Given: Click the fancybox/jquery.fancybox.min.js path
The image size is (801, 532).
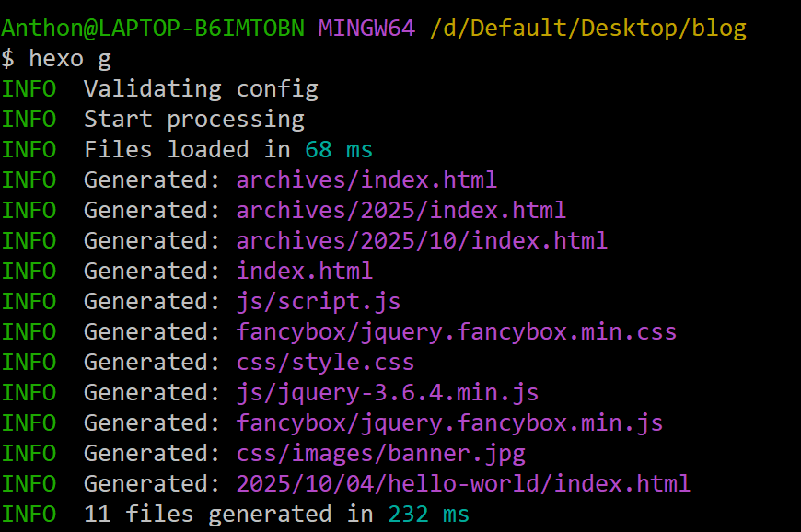Looking at the screenshot, I should point(449,422).
